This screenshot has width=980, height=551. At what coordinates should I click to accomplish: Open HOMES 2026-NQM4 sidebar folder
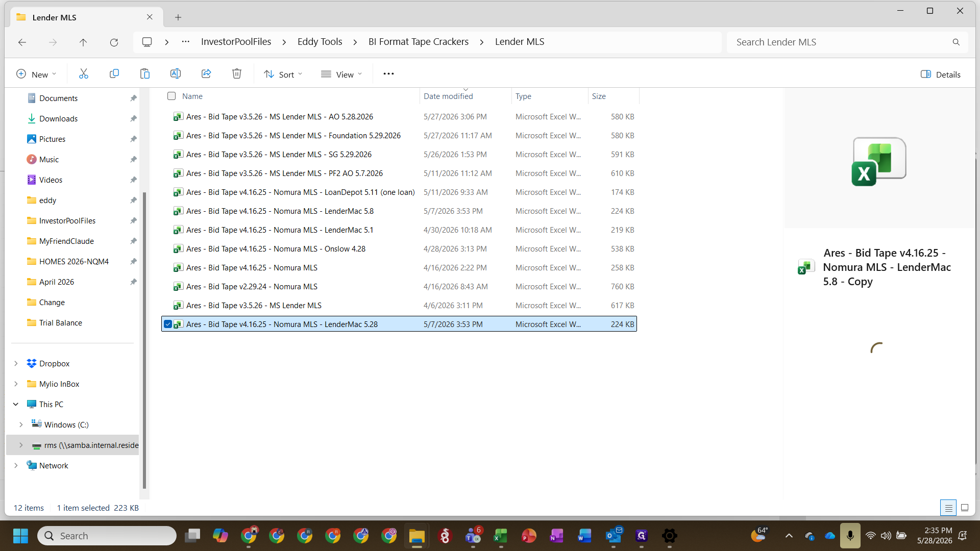pyautogui.click(x=74, y=261)
